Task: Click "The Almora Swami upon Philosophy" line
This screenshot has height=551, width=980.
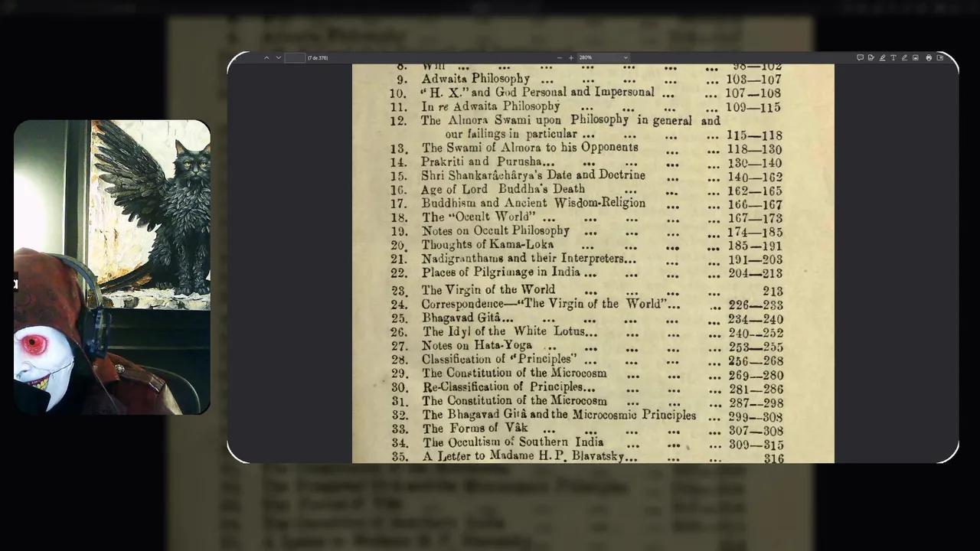Action: pos(570,121)
